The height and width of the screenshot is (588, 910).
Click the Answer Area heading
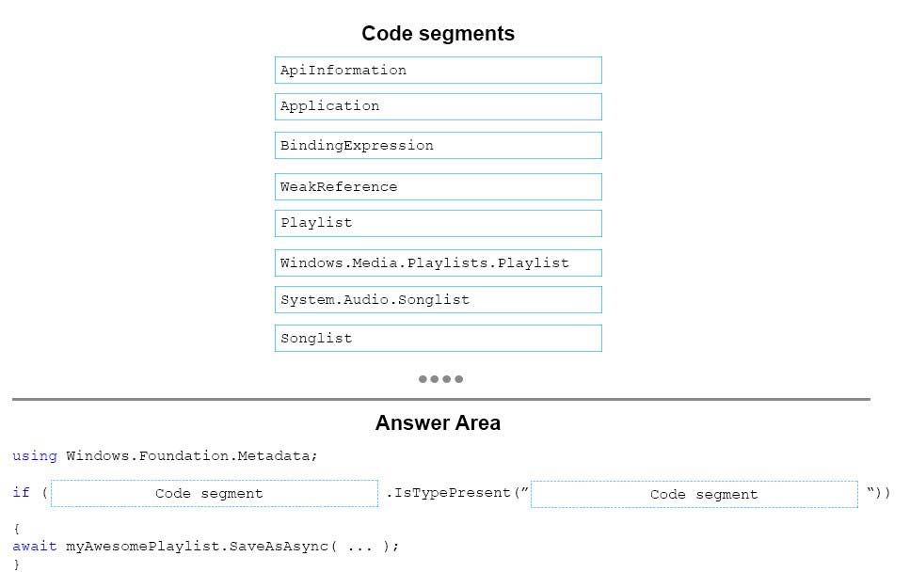click(x=439, y=422)
